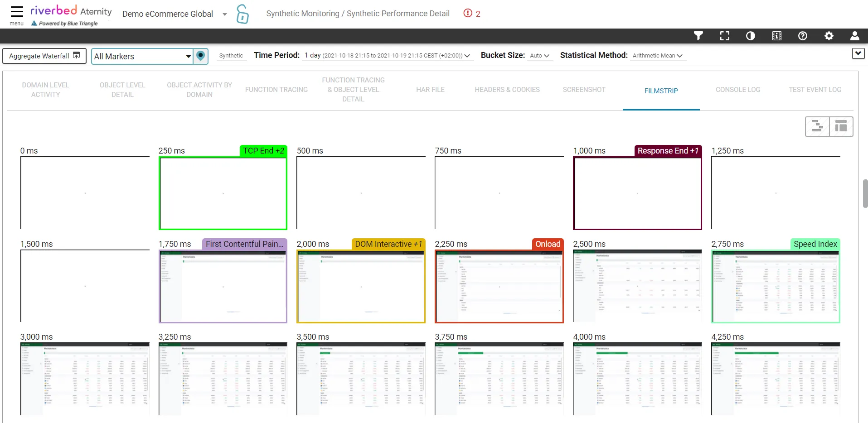The width and height of the screenshot is (868, 423).
Task: Click the padlock icon next to site name
Action: click(x=242, y=14)
